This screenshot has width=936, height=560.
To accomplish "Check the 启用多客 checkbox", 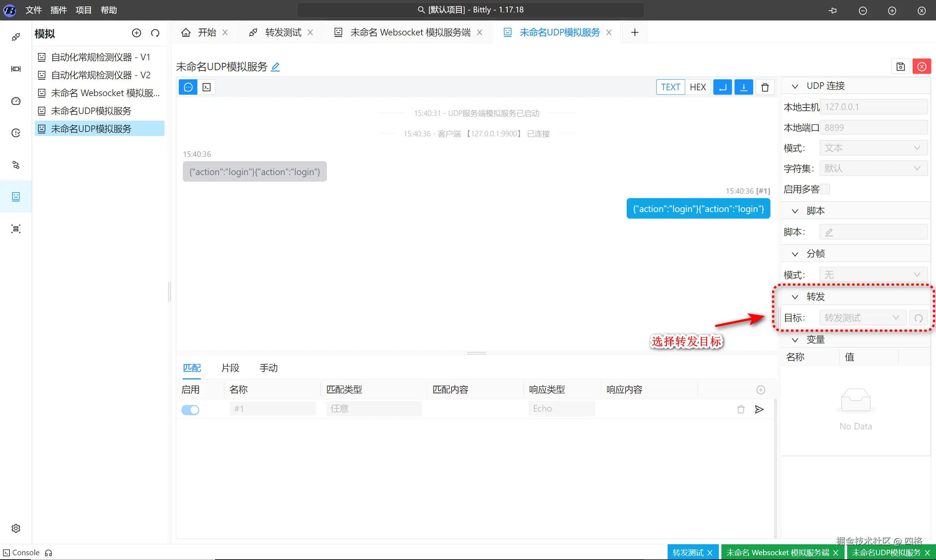I will 825,189.
